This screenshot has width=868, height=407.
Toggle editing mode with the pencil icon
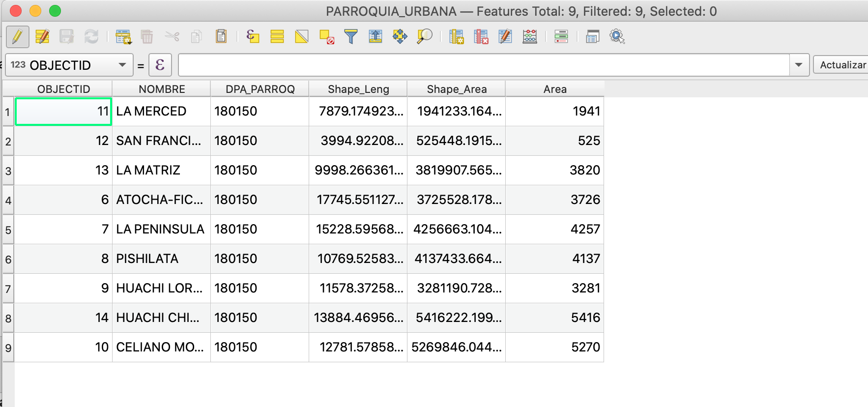17,37
